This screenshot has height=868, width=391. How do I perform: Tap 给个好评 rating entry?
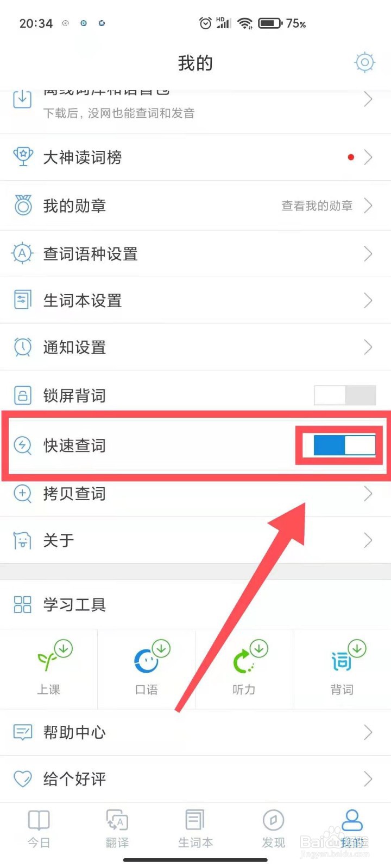[x=195, y=779]
